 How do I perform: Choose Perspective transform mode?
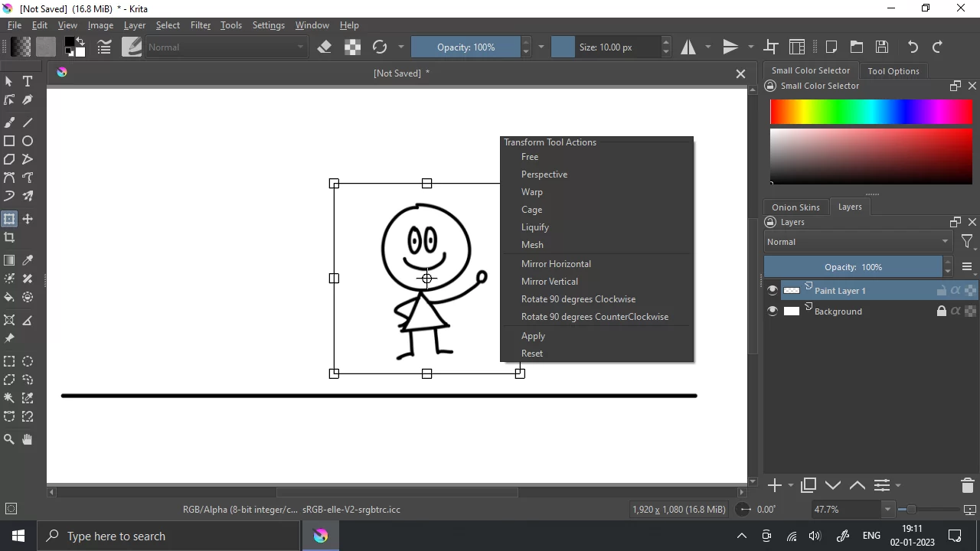pos(544,174)
